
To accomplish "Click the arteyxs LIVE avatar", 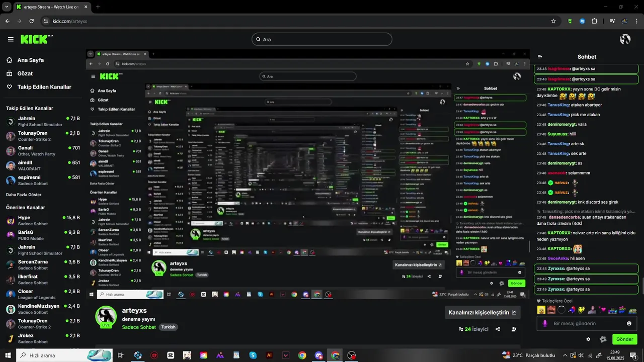I will (x=106, y=317).
